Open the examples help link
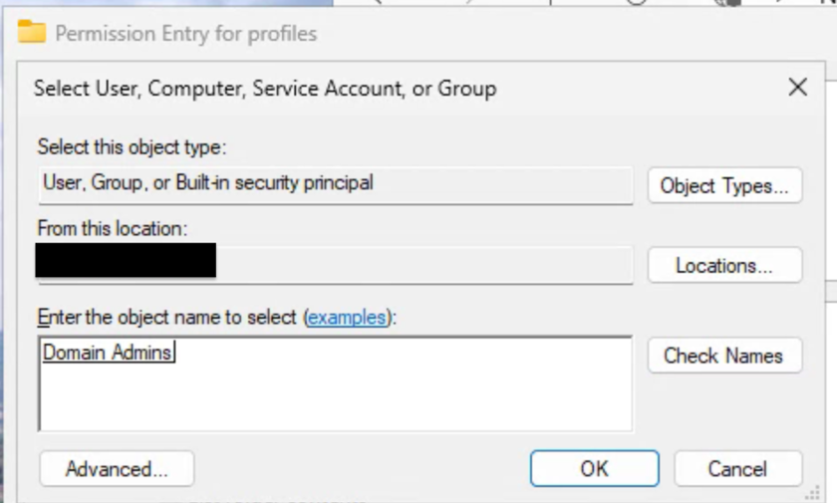Viewport: 837px width, 504px height. (346, 318)
